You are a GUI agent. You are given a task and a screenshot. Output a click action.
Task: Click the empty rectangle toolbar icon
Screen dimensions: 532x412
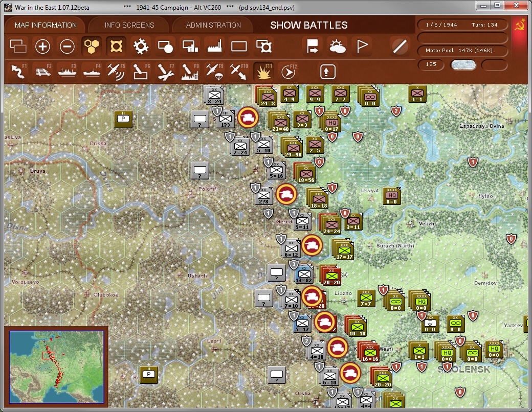click(239, 46)
